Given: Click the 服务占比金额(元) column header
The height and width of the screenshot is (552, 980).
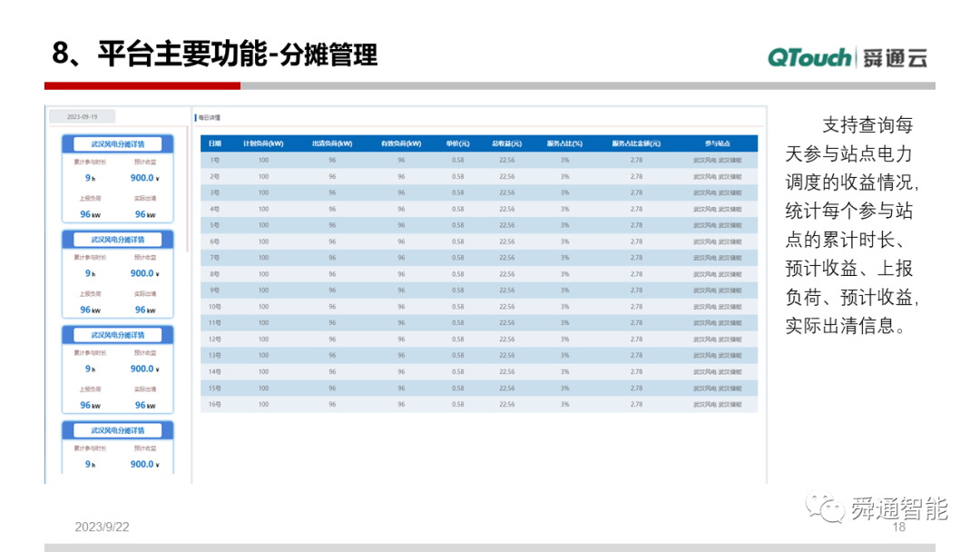Looking at the screenshot, I should coord(635,143).
